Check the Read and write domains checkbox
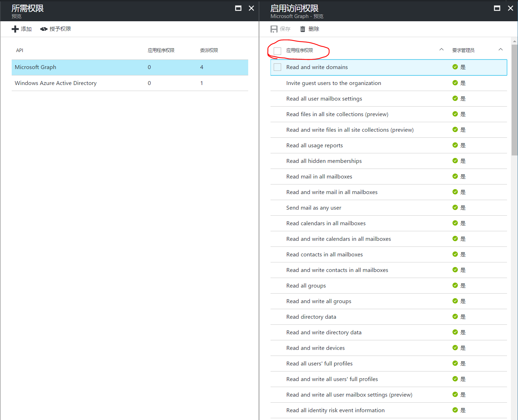 (x=278, y=67)
